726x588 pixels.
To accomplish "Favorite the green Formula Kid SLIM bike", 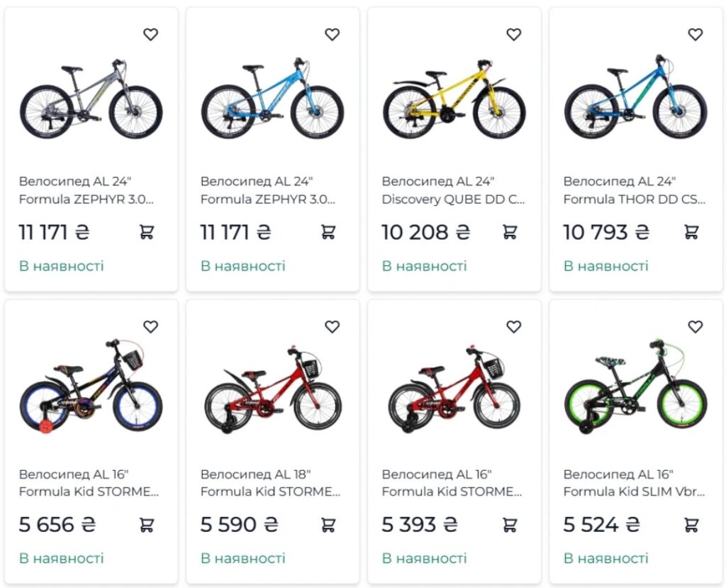I will tap(696, 326).
